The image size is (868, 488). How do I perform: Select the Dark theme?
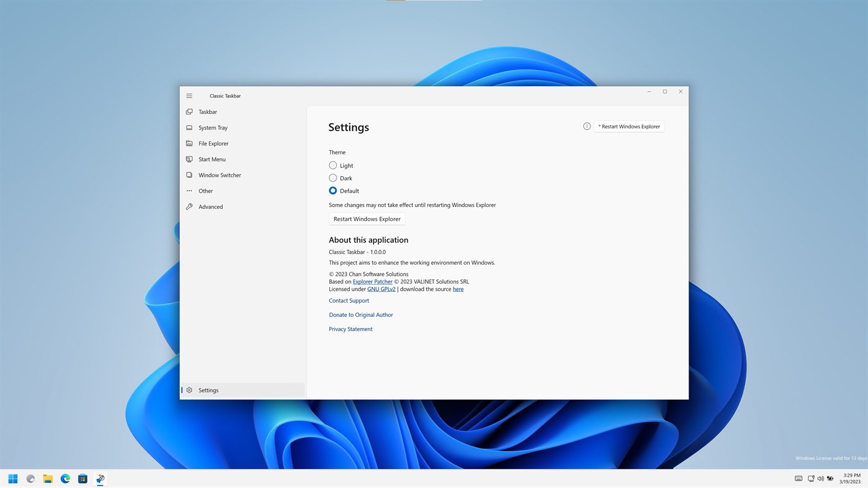[333, 178]
